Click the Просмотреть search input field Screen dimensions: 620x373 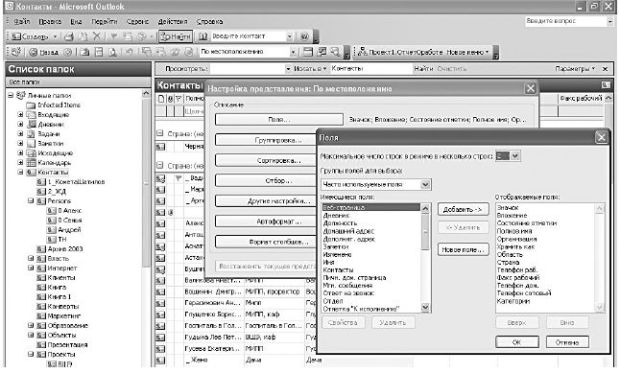pyautogui.click(x=248, y=69)
